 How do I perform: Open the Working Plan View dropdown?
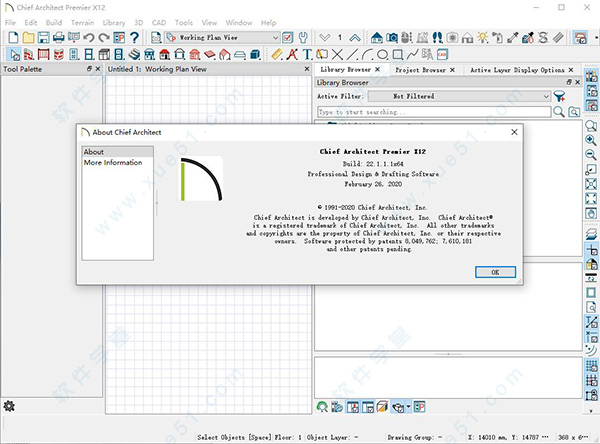pos(222,38)
